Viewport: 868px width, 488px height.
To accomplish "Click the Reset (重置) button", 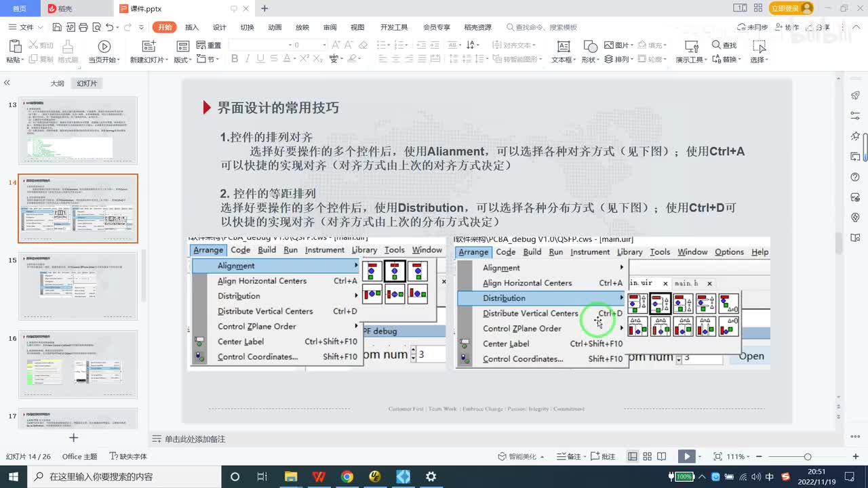I will [209, 45].
